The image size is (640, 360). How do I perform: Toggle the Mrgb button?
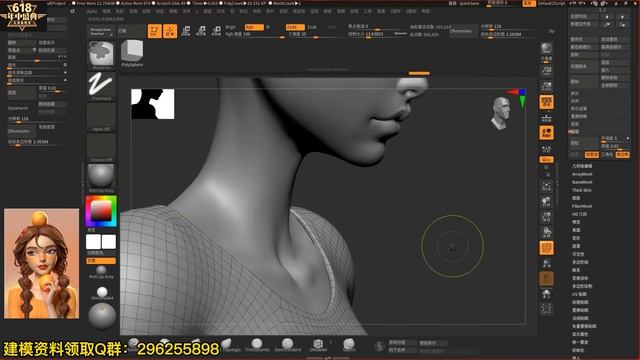[x=231, y=27]
